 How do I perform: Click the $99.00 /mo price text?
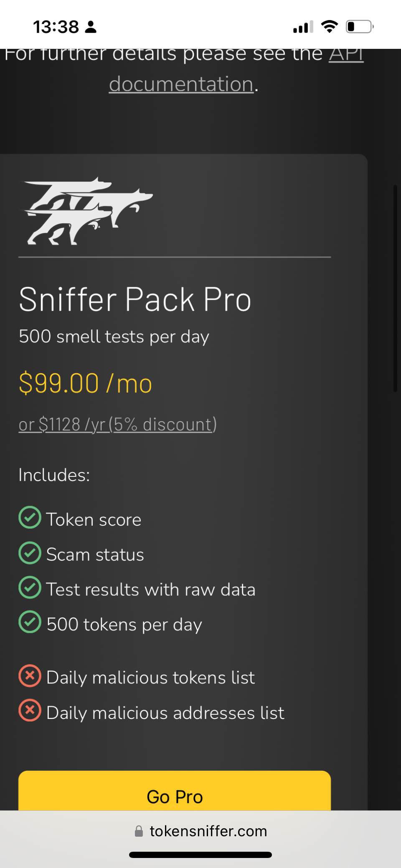[85, 383]
